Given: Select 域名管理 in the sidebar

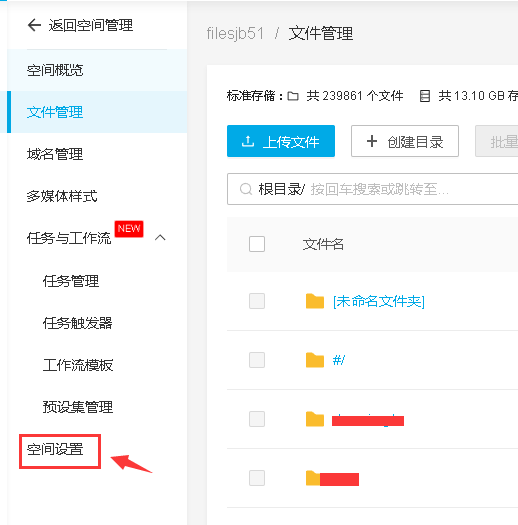Looking at the screenshot, I should (x=55, y=154).
